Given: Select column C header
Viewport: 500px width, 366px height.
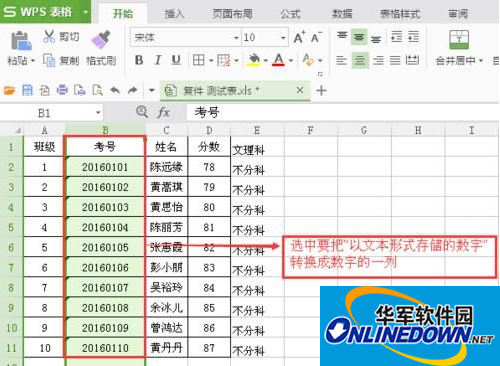Looking at the screenshot, I should tap(167, 130).
